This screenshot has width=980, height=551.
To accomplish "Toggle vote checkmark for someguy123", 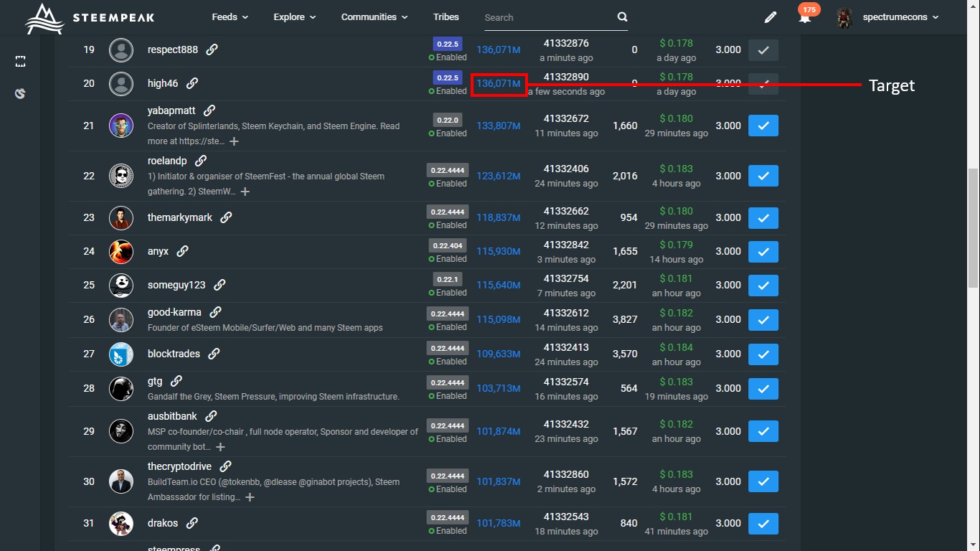I will (x=763, y=285).
